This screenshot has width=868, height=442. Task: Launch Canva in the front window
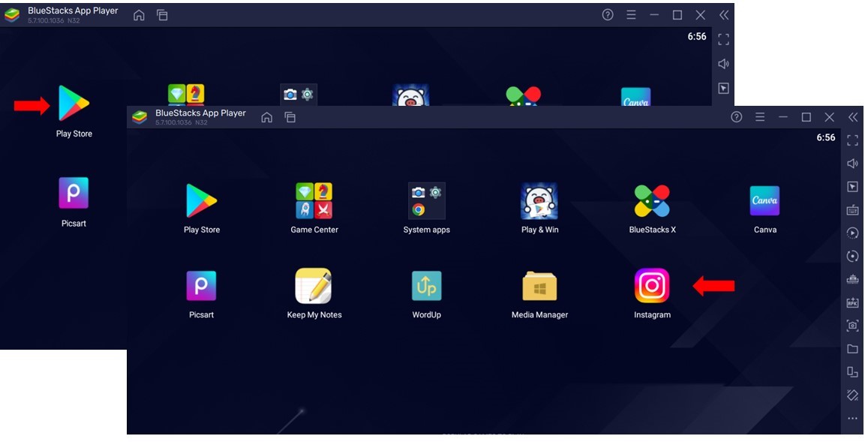[764, 200]
